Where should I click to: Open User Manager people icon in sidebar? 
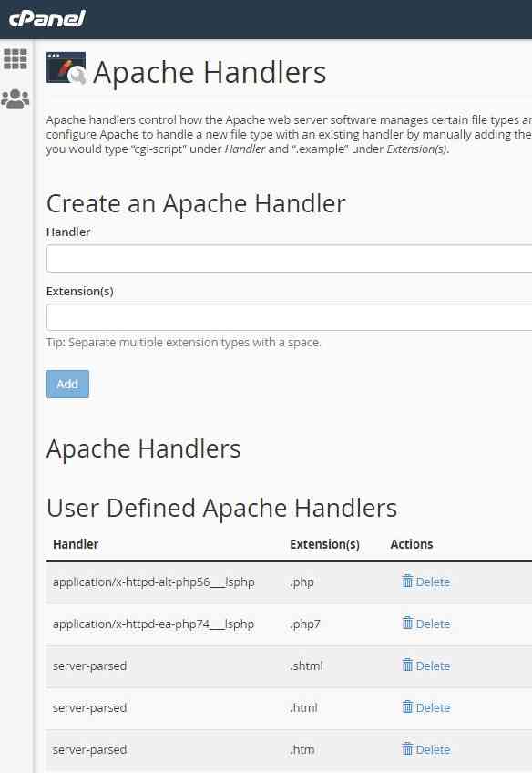(15, 99)
